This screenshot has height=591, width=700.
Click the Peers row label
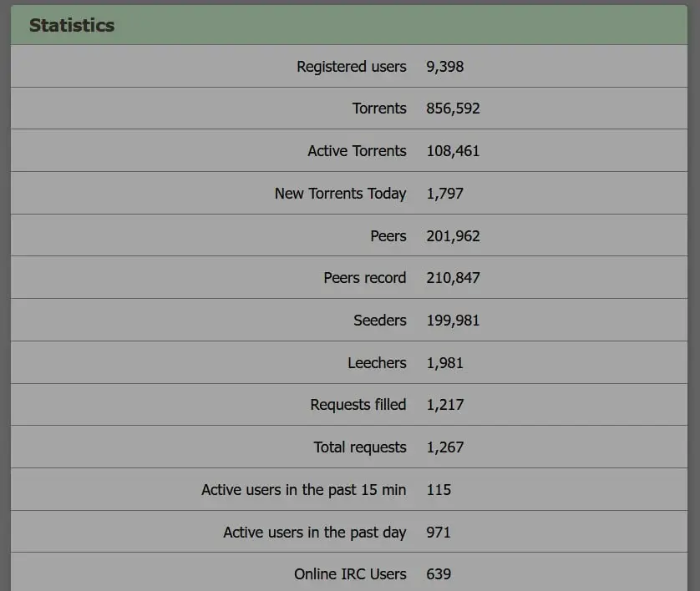tap(388, 236)
